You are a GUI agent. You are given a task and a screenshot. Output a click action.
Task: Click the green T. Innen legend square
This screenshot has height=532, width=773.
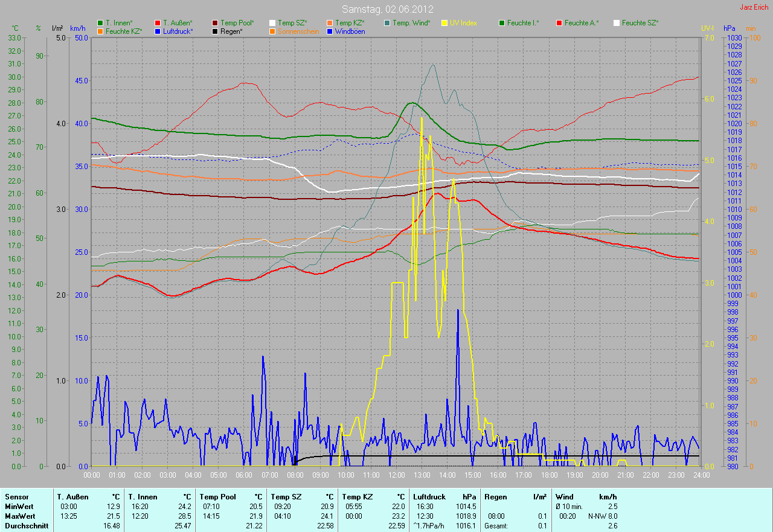click(101, 23)
